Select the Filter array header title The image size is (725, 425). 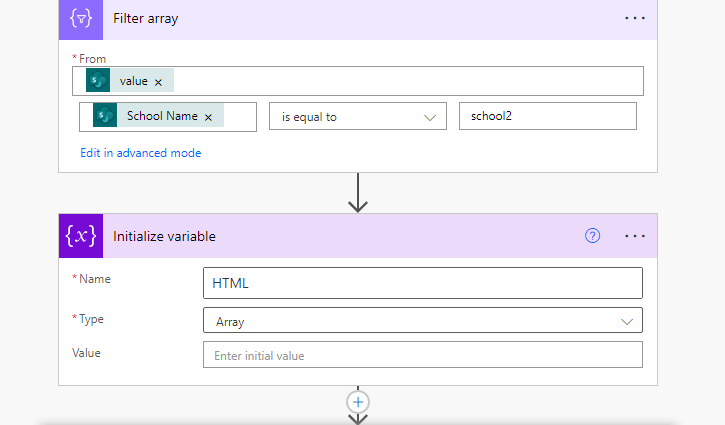tap(146, 18)
